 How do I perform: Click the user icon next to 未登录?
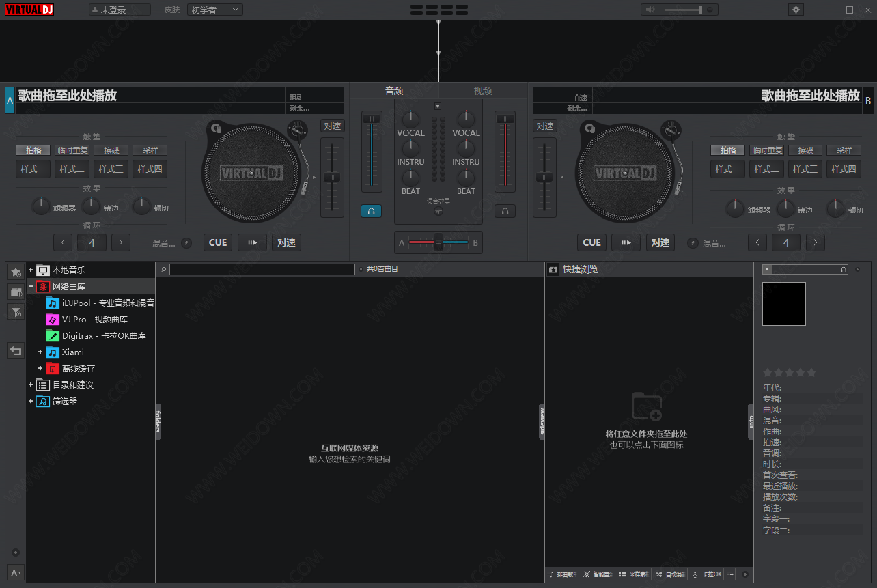click(x=95, y=10)
